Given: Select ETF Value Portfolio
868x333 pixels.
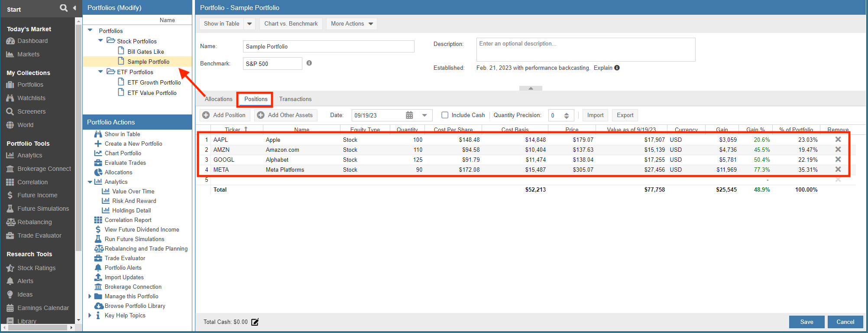Looking at the screenshot, I should coord(152,93).
